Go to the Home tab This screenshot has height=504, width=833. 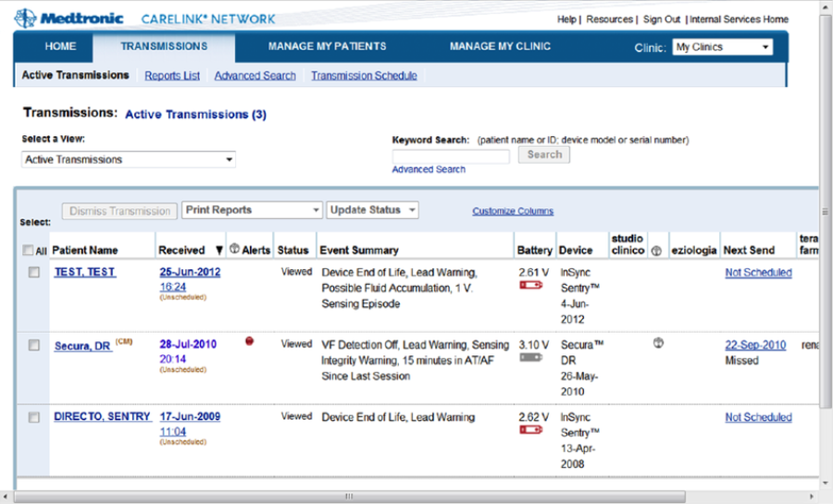pyautogui.click(x=61, y=46)
